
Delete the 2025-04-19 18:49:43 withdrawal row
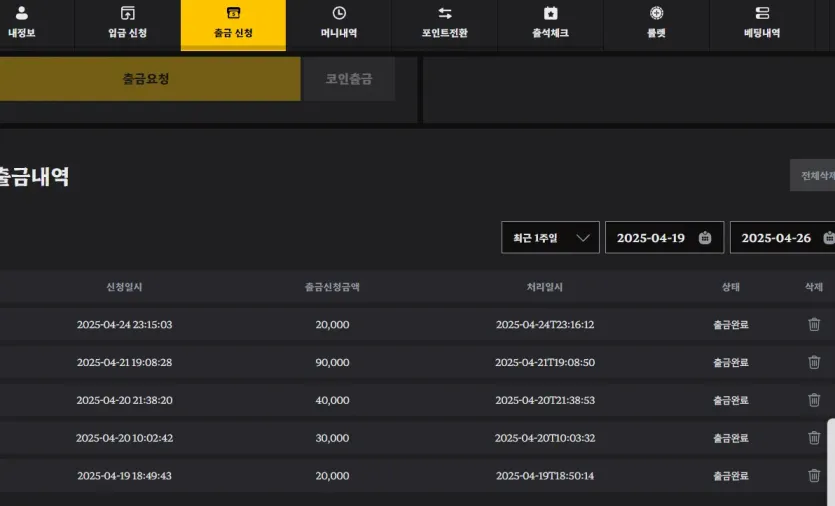pos(814,476)
